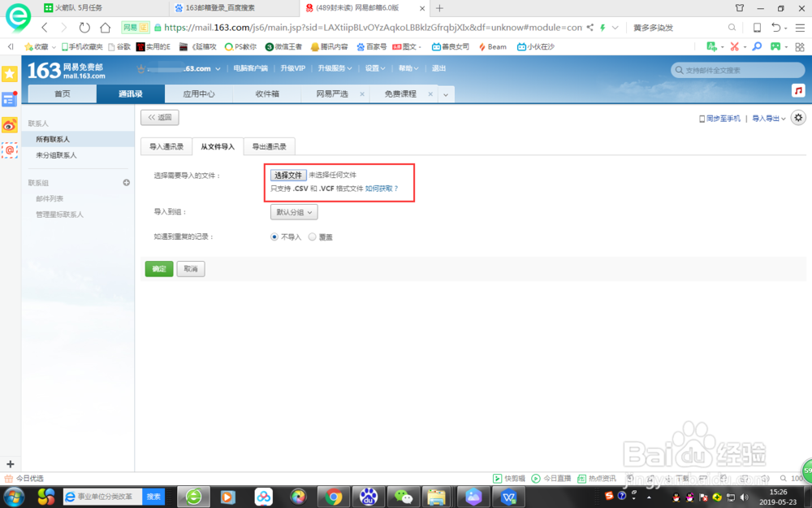Click the settings gear icon on the contacts page
The width and height of the screenshot is (812, 508).
(x=798, y=118)
